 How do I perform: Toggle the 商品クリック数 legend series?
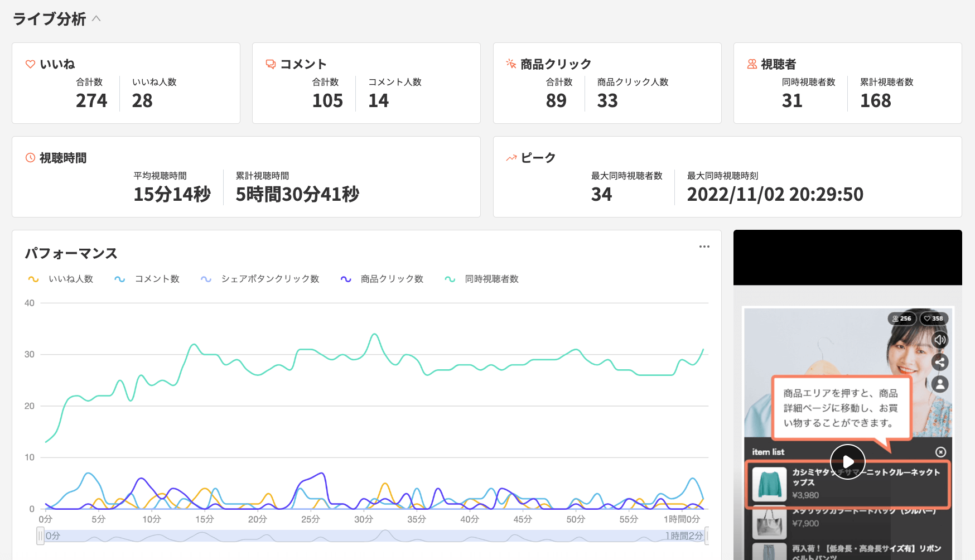click(x=382, y=279)
